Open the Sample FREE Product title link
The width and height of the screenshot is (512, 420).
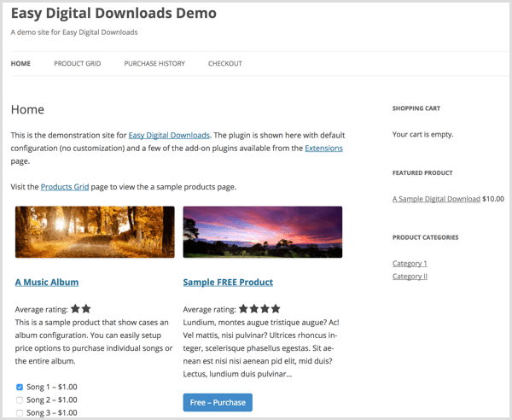(x=228, y=283)
